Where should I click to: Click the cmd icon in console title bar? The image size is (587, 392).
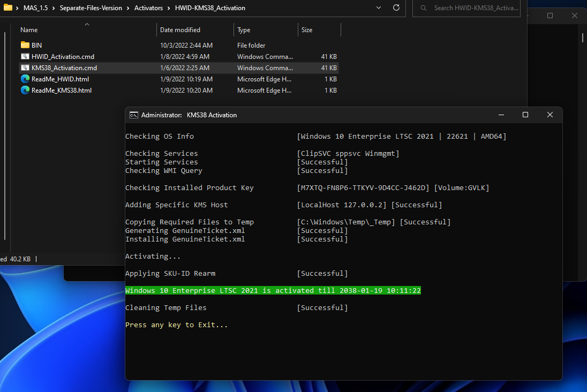click(x=134, y=115)
